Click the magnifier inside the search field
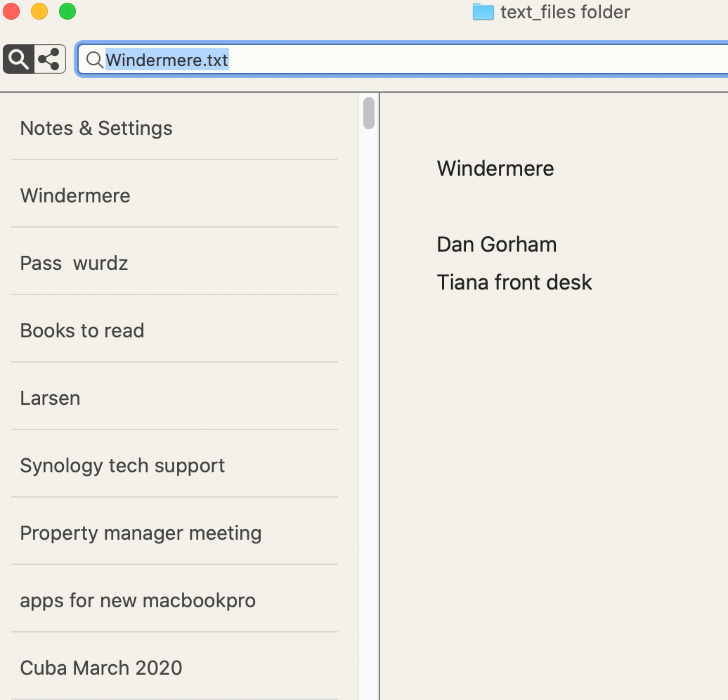Viewport: 728px width, 700px height. pyautogui.click(x=94, y=60)
